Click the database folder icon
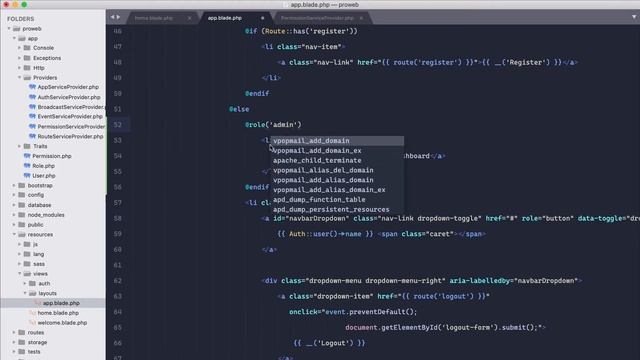Screen dimensions: 640x360 (x=22, y=205)
